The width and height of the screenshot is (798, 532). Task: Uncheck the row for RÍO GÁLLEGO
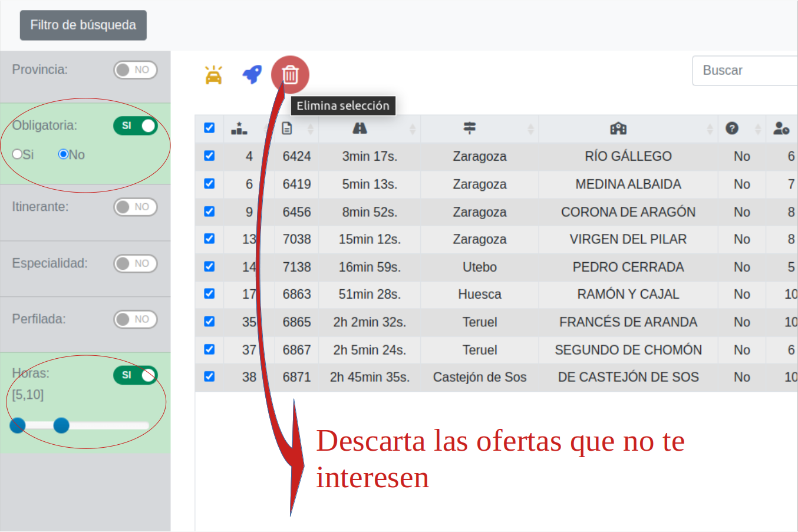(x=209, y=156)
